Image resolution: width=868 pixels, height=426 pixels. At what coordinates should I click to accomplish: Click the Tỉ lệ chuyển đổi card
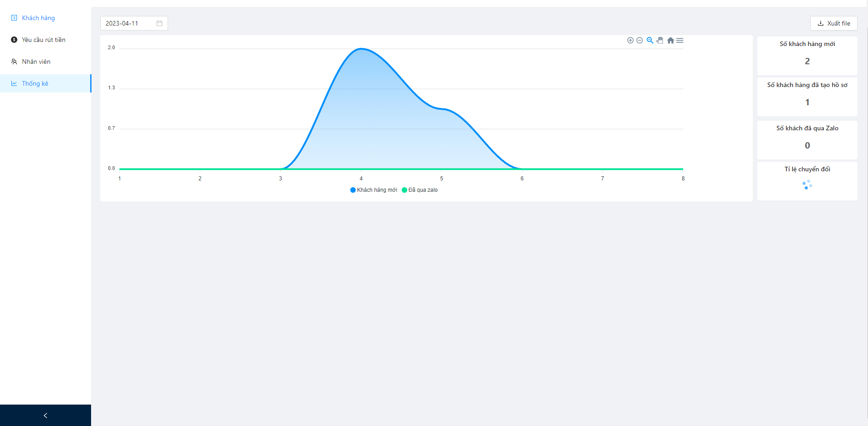(807, 181)
